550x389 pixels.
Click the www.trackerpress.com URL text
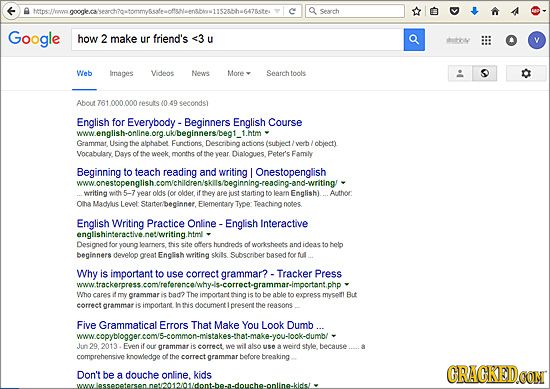[209, 284]
